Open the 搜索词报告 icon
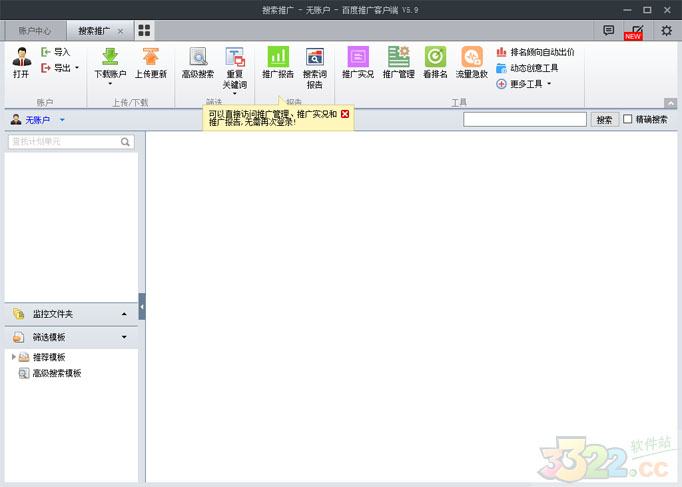Image resolution: width=682 pixels, height=487 pixels. pos(314,57)
